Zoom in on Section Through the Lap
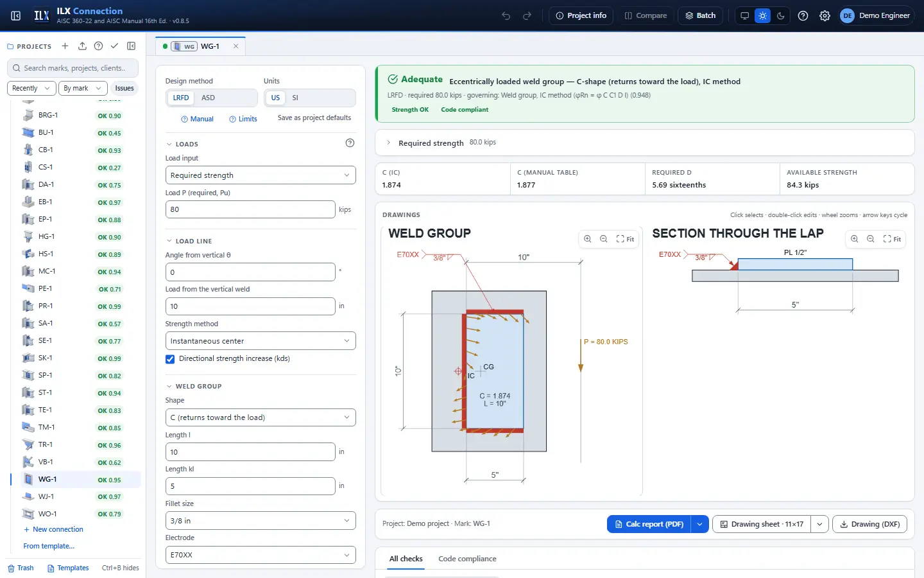The width and height of the screenshot is (924, 578). [855, 239]
